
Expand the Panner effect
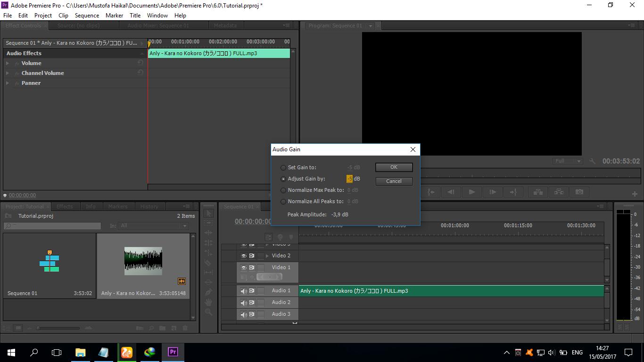click(x=8, y=83)
